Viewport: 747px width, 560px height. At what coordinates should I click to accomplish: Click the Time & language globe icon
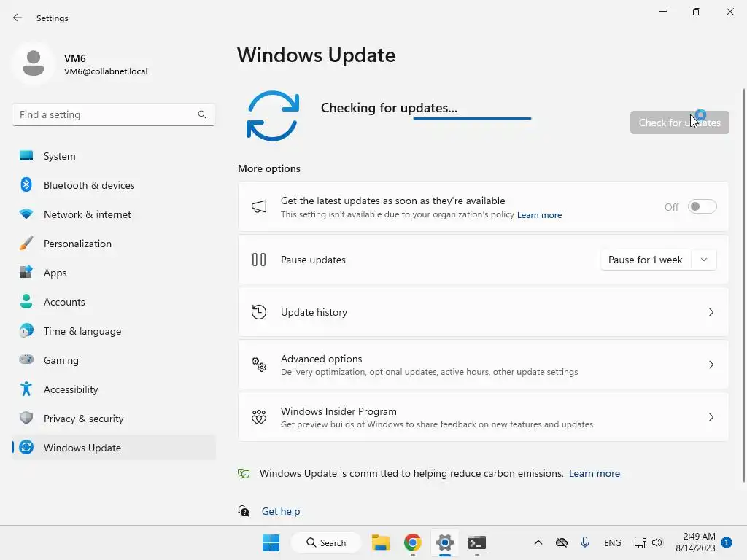pyautogui.click(x=26, y=330)
